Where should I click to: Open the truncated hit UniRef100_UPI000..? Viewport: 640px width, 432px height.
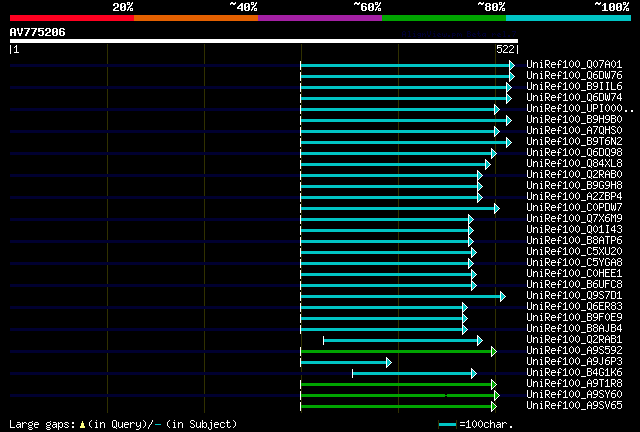580,109
